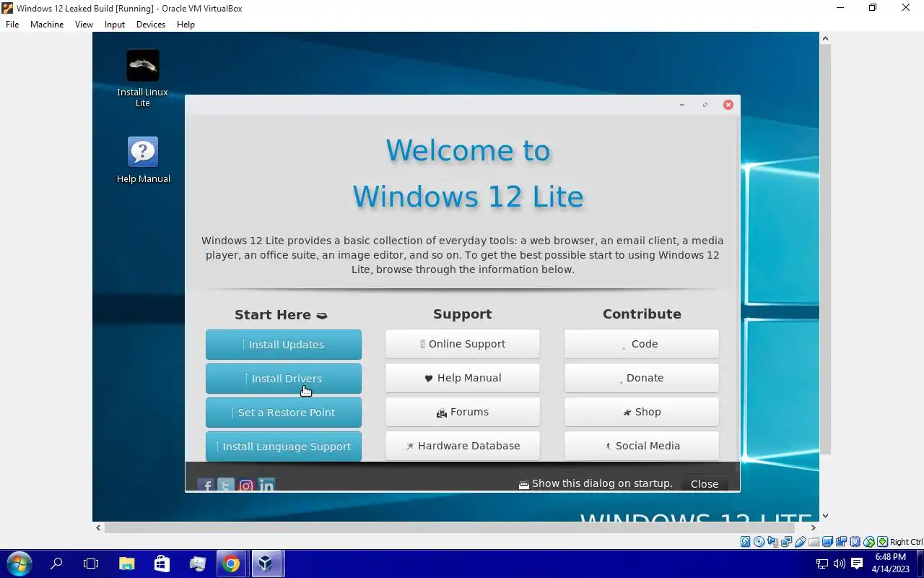Click the VirtualBox USB devices status icon

point(801,542)
